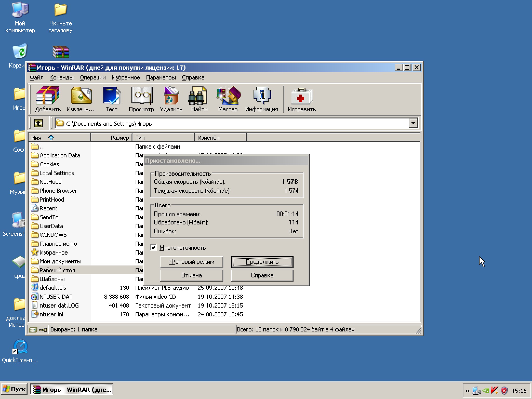This screenshot has height=399, width=532.
Task: Click the Отмена button
Action: pyautogui.click(x=192, y=275)
